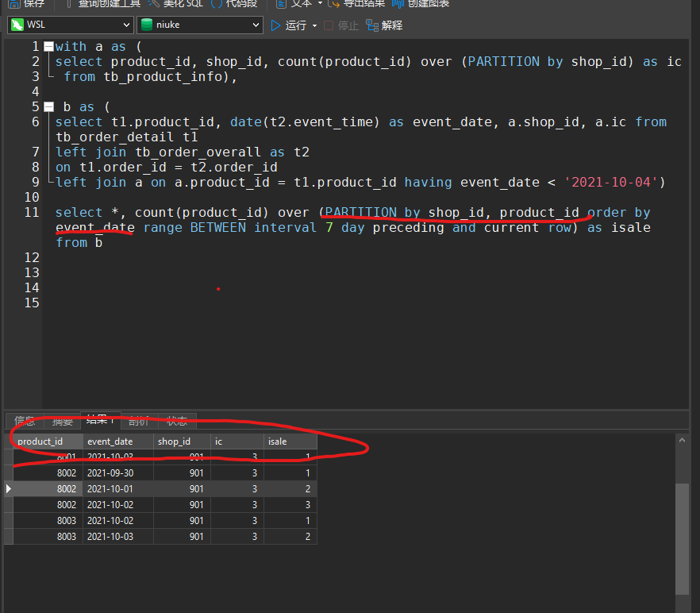Click the Run (运行) play icon
The width and height of the screenshot is (700, 613).
[x=276, y=25]
